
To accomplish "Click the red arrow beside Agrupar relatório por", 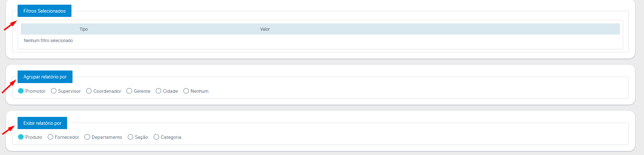I will click(9, 87).
